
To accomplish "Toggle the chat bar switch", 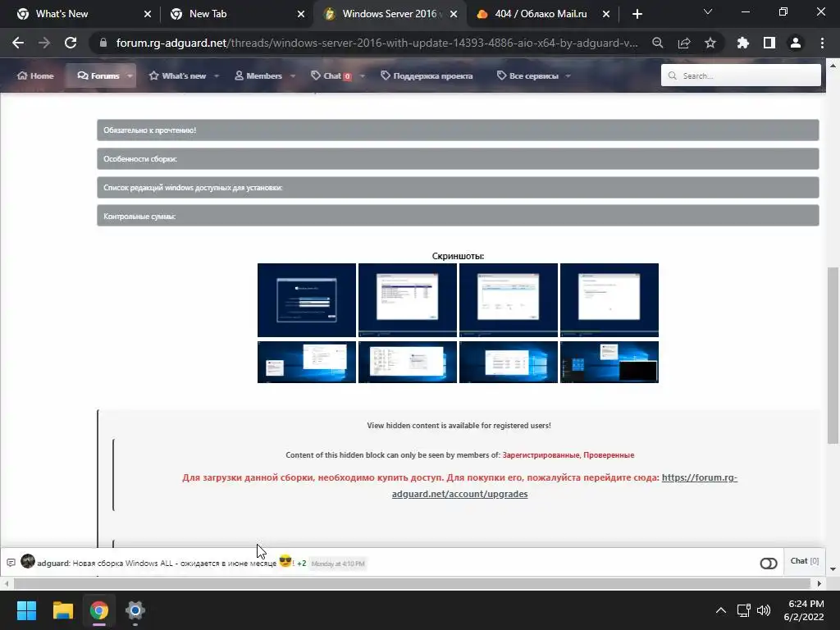I will point(768,563).
